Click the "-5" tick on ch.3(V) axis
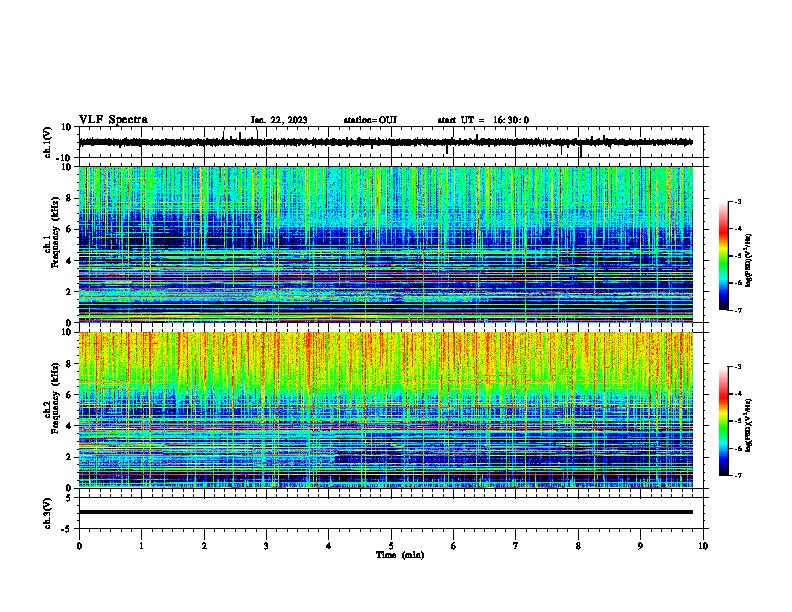 pos(66,529)
